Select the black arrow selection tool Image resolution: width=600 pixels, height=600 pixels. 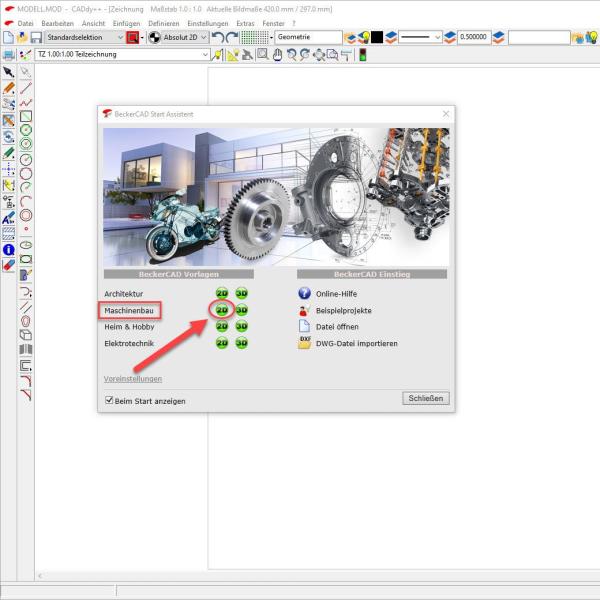(x=8, y=72)
